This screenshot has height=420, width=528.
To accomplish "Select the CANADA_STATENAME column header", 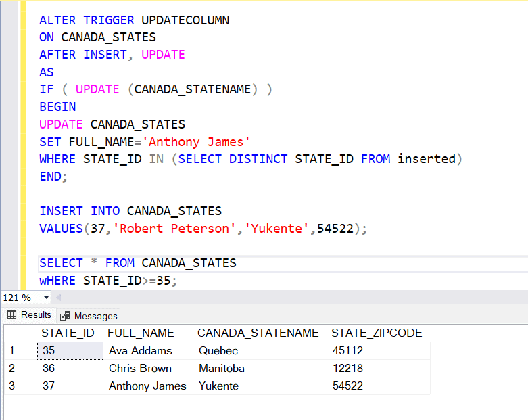I will (x=260, y=333).
